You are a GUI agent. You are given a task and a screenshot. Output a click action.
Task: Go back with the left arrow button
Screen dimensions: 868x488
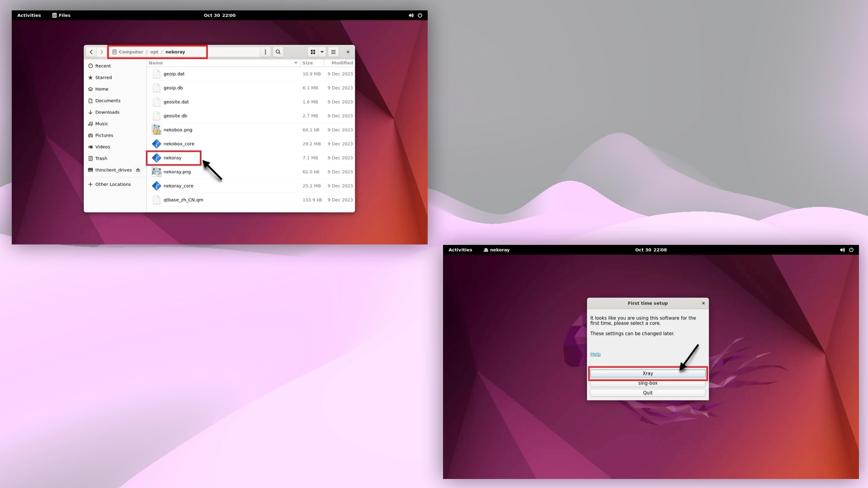point(91,52)
